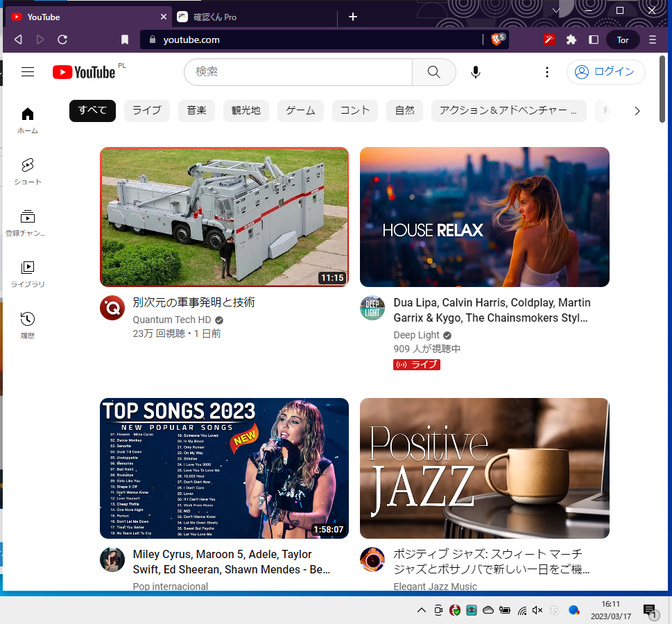Select the 観光地 filter chip
The width and height of the screenshot is (672, 624).
coord(246,110)
